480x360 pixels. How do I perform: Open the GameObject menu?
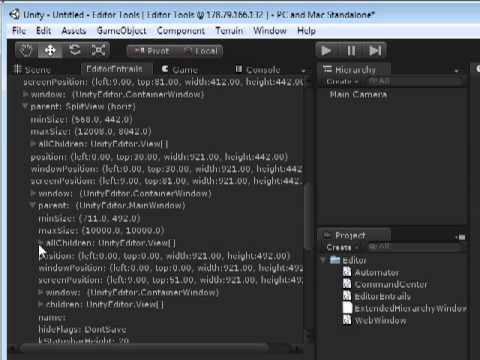point(121,31)
